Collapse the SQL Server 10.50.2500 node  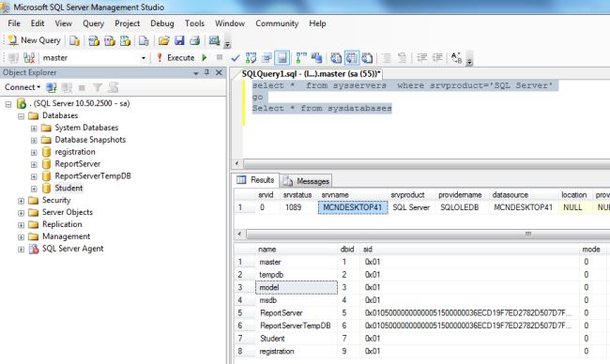8,104
